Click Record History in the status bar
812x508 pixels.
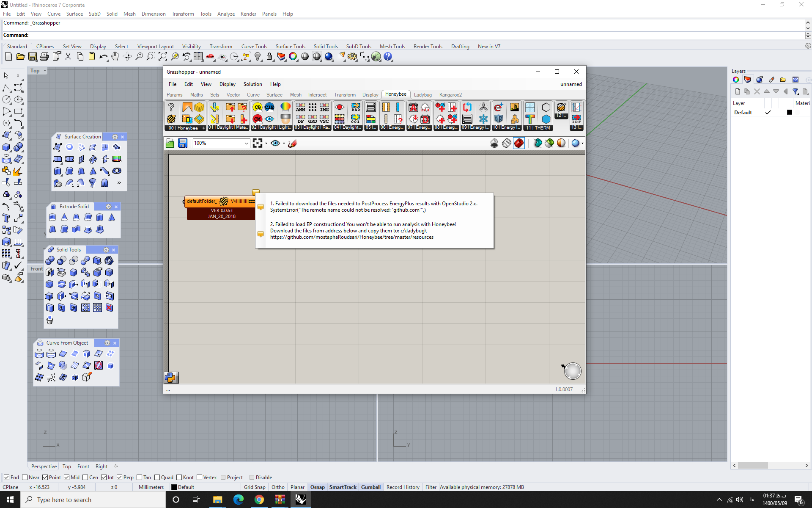[x=403, y=487]
